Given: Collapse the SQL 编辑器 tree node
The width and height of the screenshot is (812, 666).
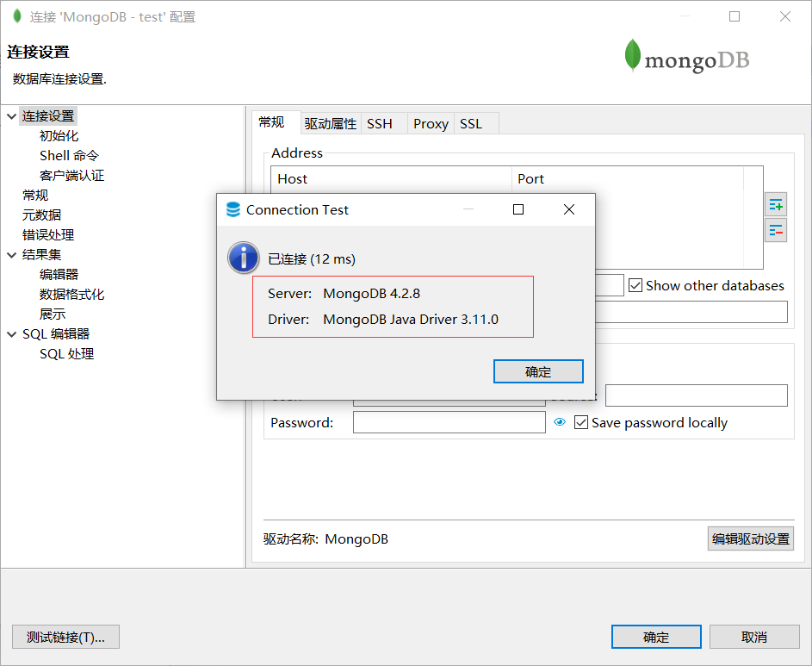Looking at the screenshot, I should pos(11,334).
